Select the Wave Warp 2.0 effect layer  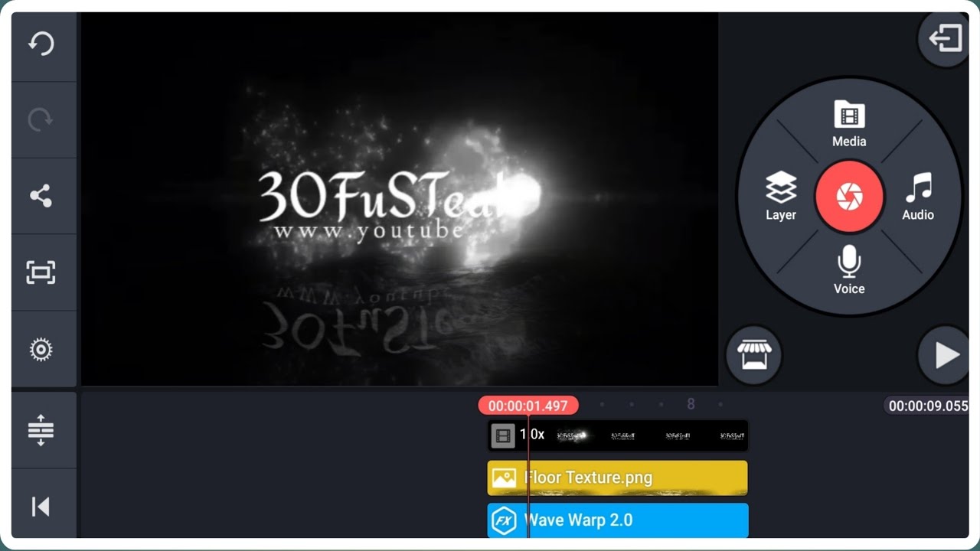click(x=618, y=520)
